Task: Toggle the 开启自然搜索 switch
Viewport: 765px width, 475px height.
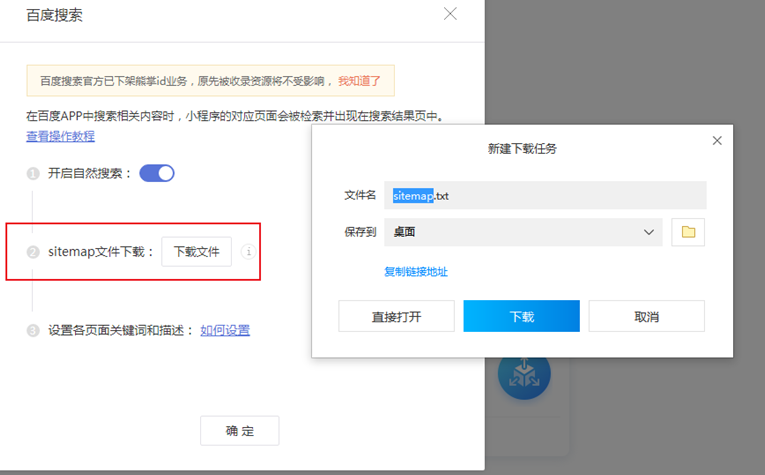Action: click(157, 173)
